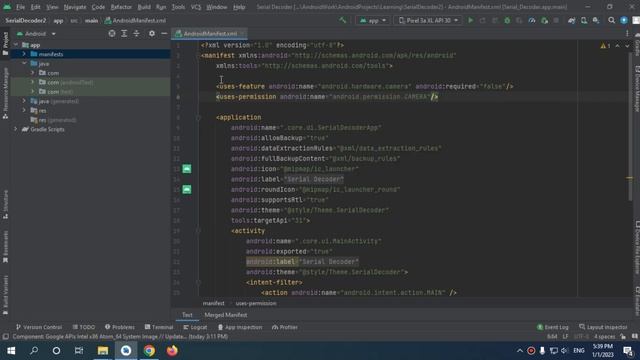Click the Make Project hammer icon
This screenshot has height=360, width=640.
pos(342,20)
